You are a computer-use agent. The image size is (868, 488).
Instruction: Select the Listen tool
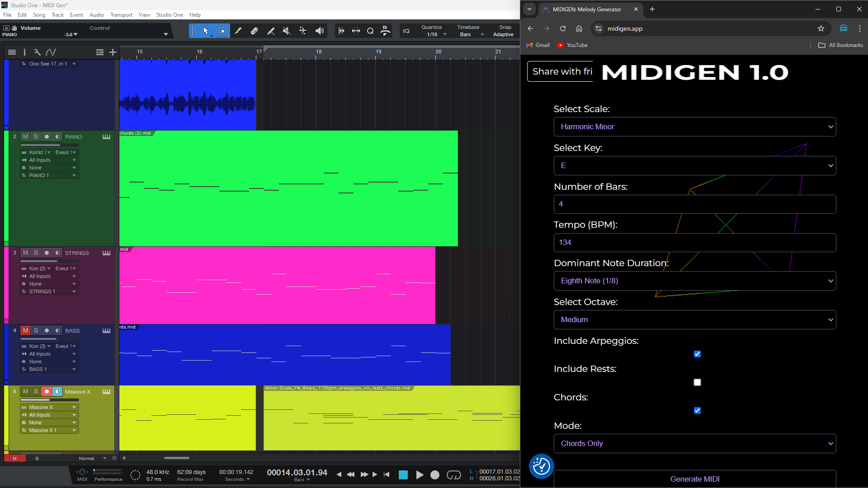point(320,31)
